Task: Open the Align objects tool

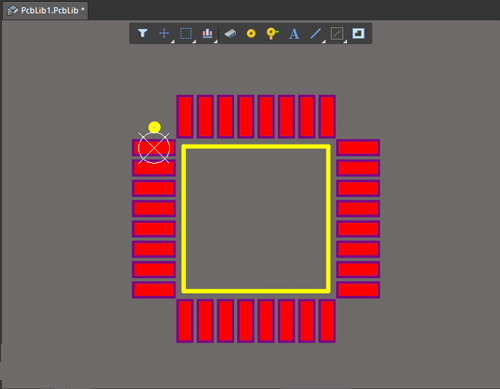Action: click(207, 33)
